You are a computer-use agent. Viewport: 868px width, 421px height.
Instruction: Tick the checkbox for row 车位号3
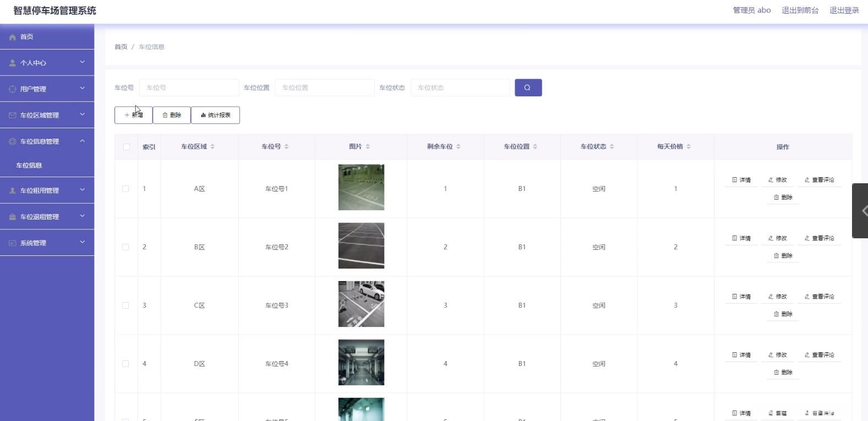[x=125, y=305]
